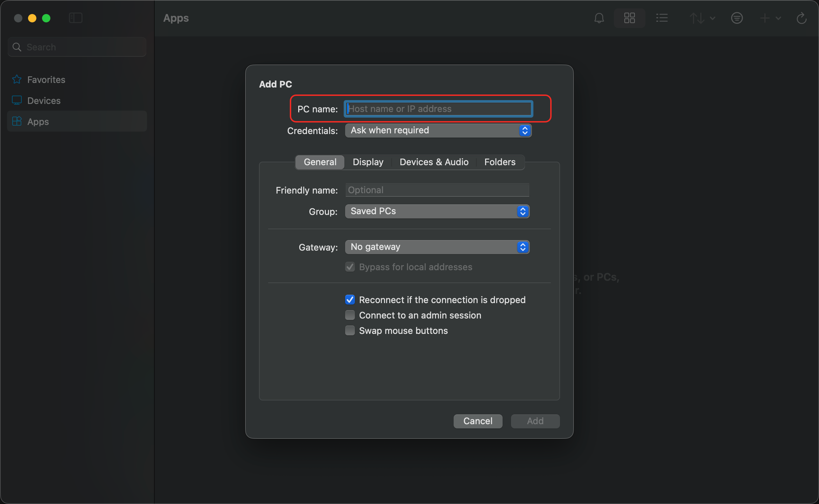Click the filter circle icon in toolbar

tap(737, 18)
